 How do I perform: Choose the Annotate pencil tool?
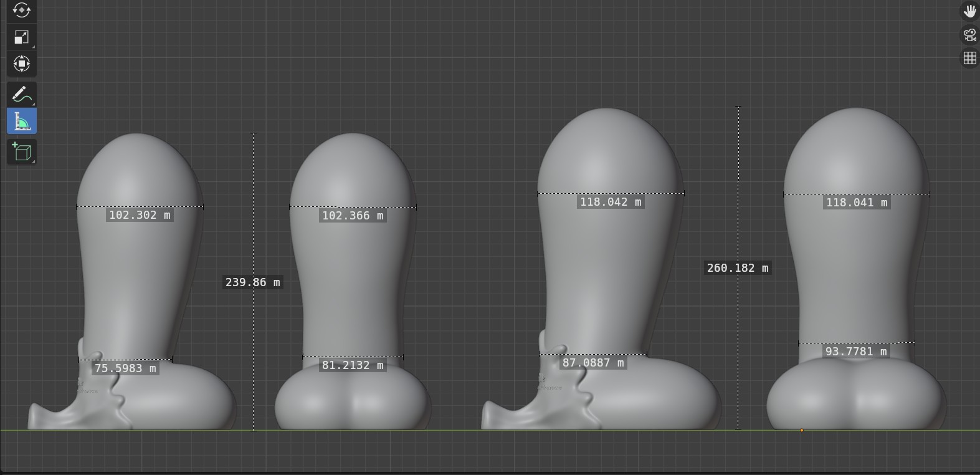[x=21, y=95]
